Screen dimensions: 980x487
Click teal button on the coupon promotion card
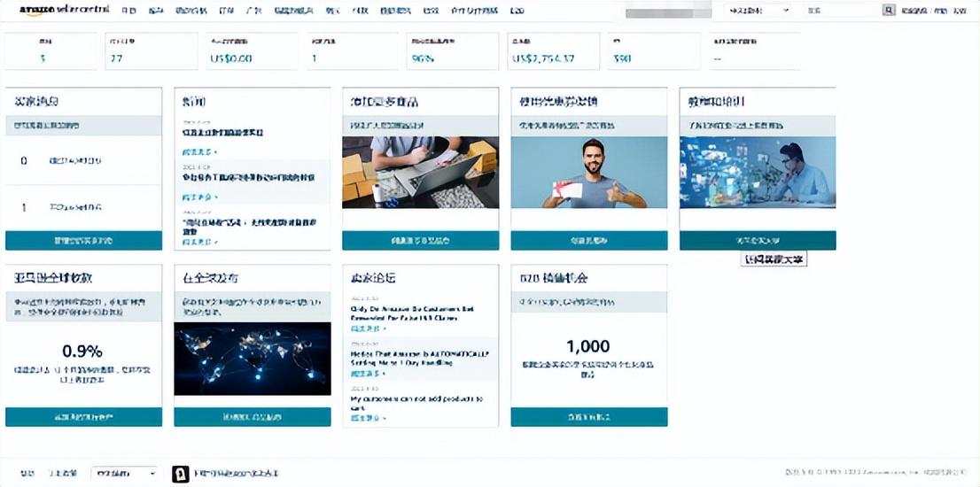click(x=588, y=240)
